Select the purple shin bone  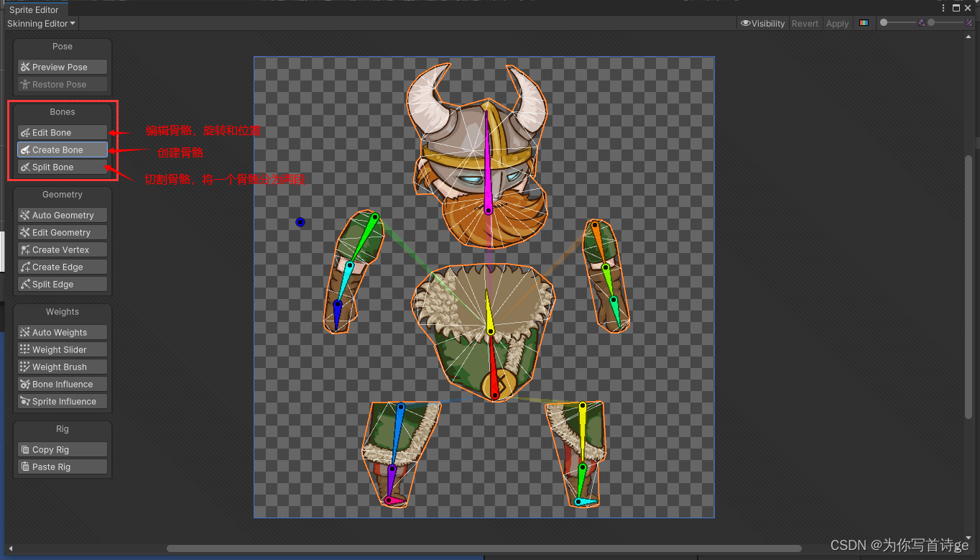391,482
